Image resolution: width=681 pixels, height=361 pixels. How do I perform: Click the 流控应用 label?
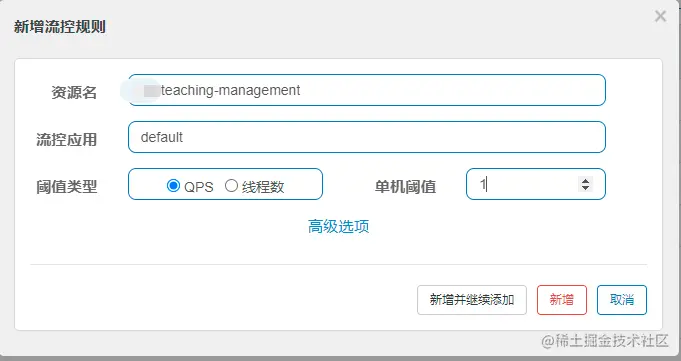(66, 139)
